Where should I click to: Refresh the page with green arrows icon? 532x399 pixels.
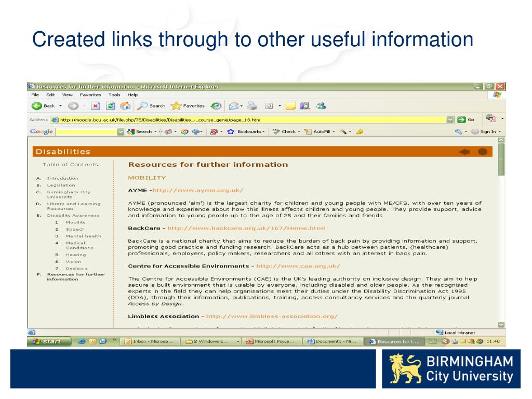pos(110,106)
